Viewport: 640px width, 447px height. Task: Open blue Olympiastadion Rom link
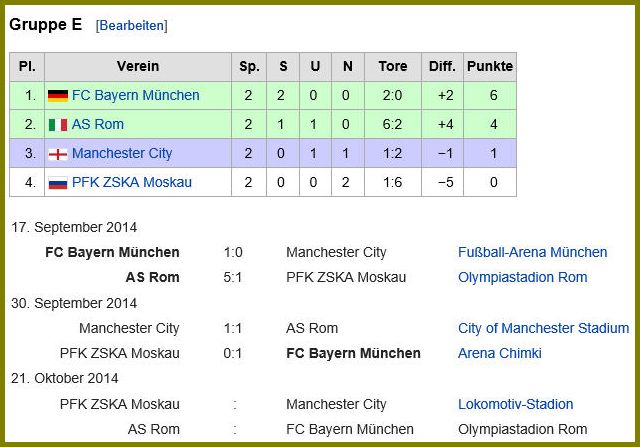pyautogui.click(x=522, y=278)
